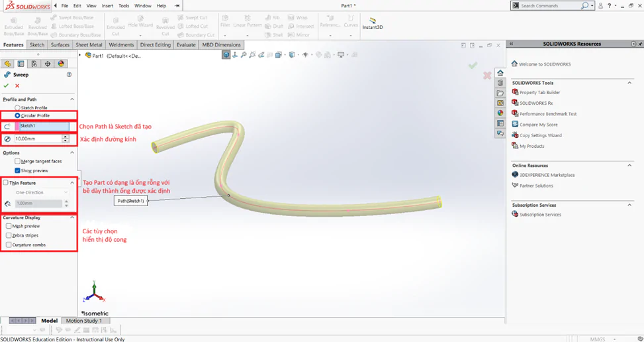Click the 10.00mm diameter input field
Image resolution: width=644 pixels, height=342 pixels.
38,139
